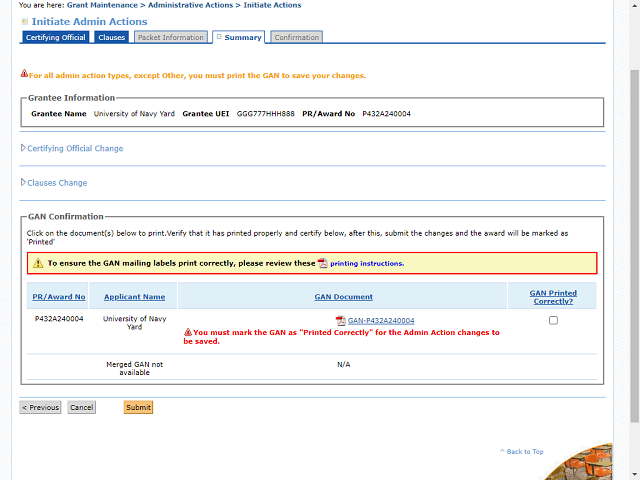Open the Confirmation tab
Viewport: 640px width, 480px height.
click(297, 37)
